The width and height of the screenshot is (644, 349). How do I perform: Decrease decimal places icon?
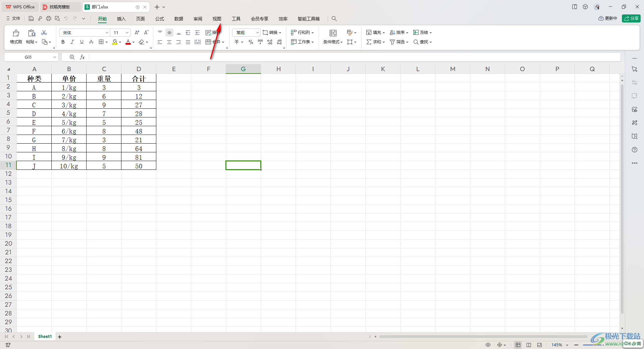(279, 42)
